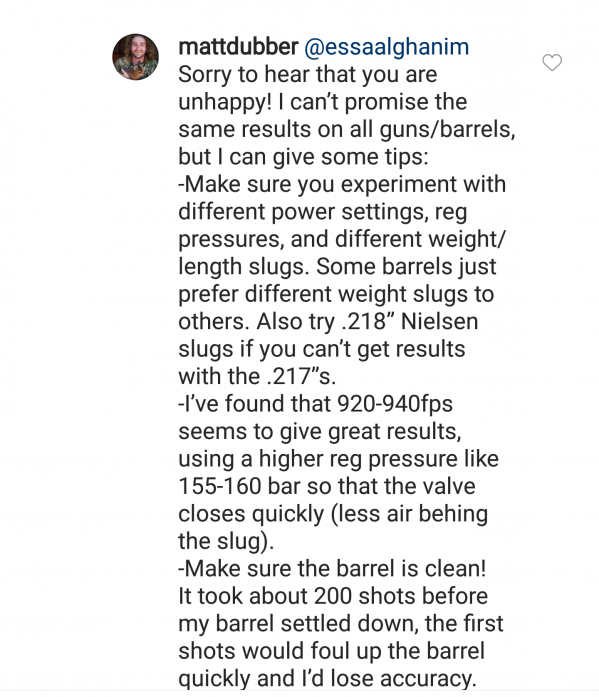Image resolution: width=599 pixels, height=697 pixels.
Task: Click the word "Nielsen" in the comment
Action: coord(439,321)
